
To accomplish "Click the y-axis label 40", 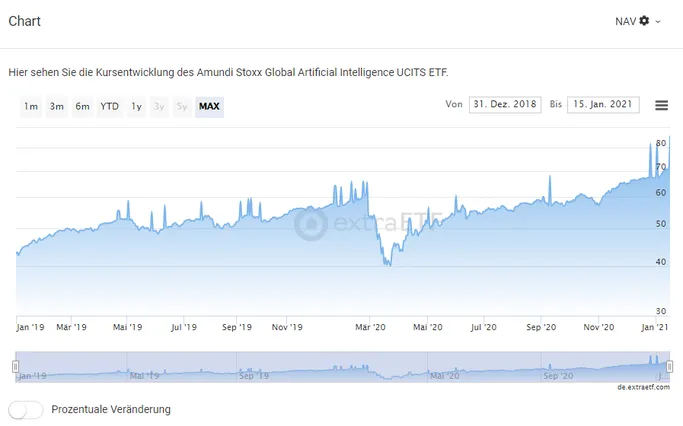I will [x=661, y=262].
